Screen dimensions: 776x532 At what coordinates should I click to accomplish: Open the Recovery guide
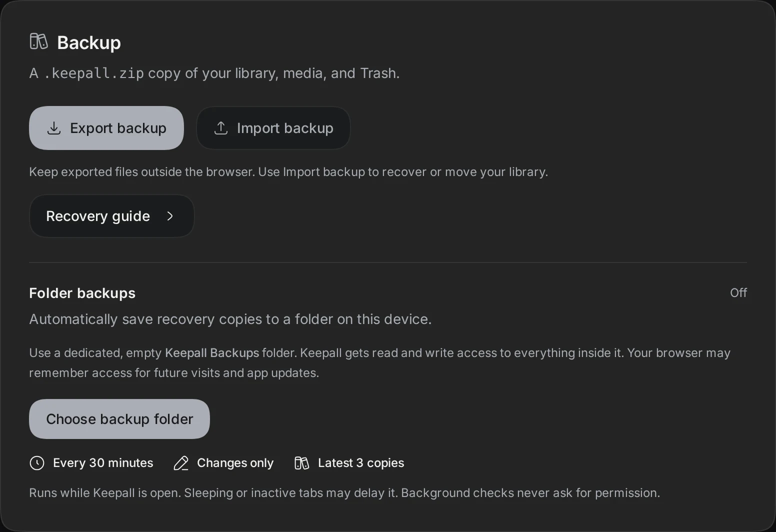pyautogui.click(x=111, y=216)
